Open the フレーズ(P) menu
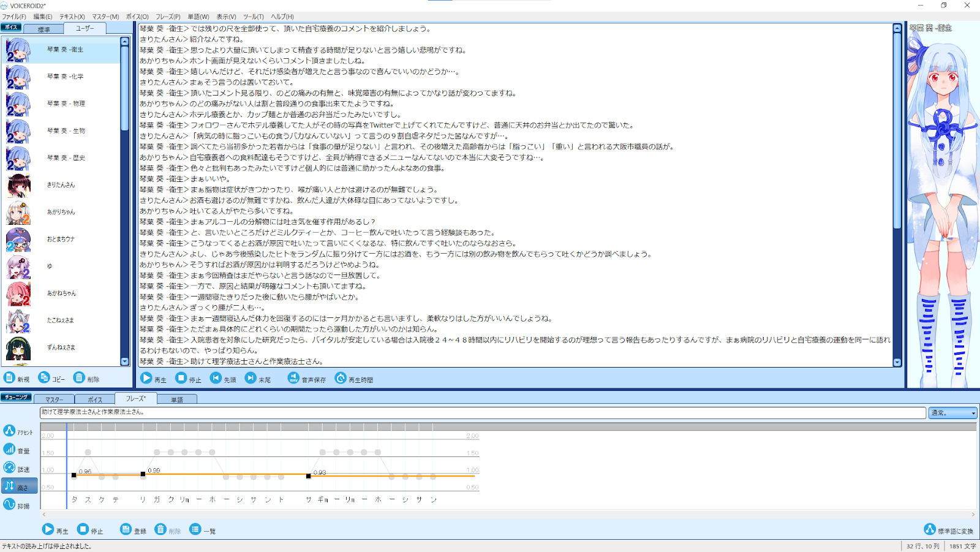The width and height of the screenshot is (980, 552). (x=168, y=17)
